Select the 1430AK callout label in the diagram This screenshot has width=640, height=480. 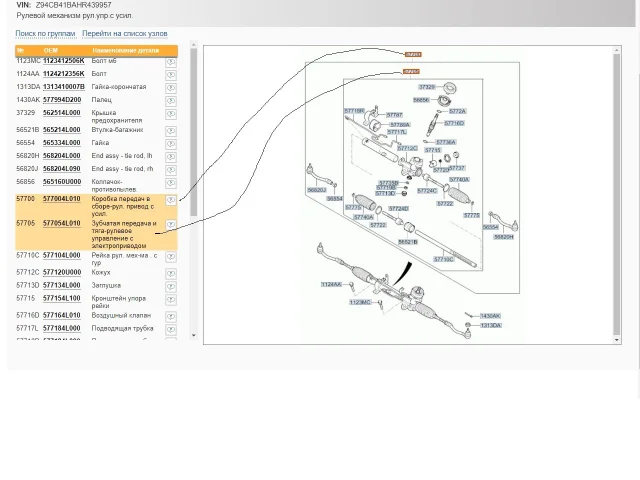(490, 316)
